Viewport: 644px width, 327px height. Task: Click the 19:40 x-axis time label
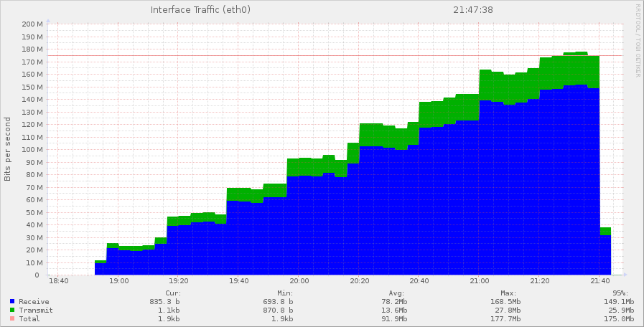tap(239, 281)
